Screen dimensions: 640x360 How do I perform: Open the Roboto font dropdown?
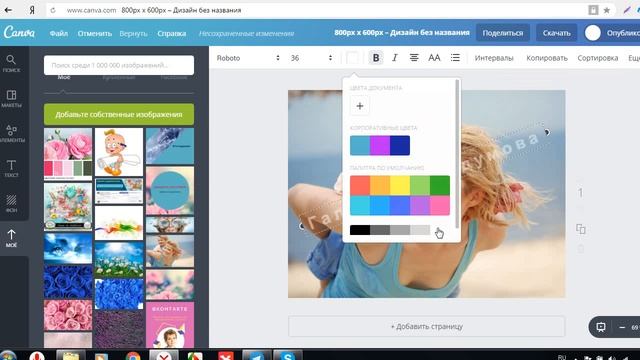click(248, 58)
